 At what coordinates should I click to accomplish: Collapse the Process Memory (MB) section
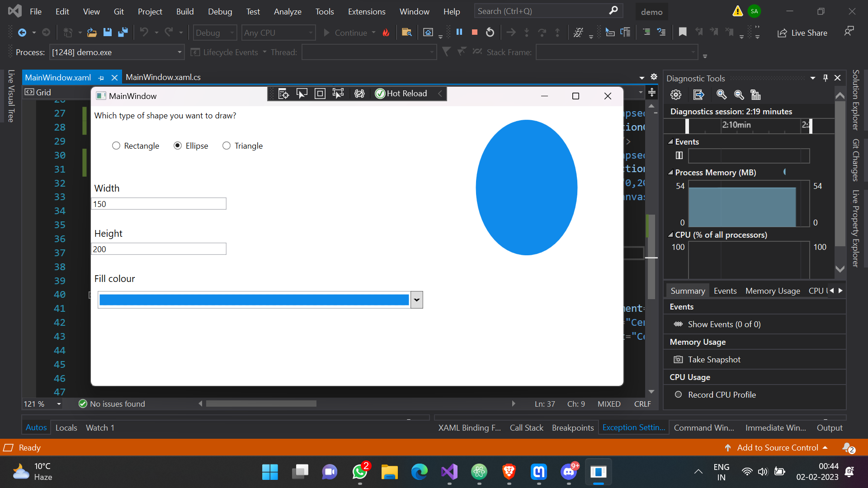(x=670, y=173)
